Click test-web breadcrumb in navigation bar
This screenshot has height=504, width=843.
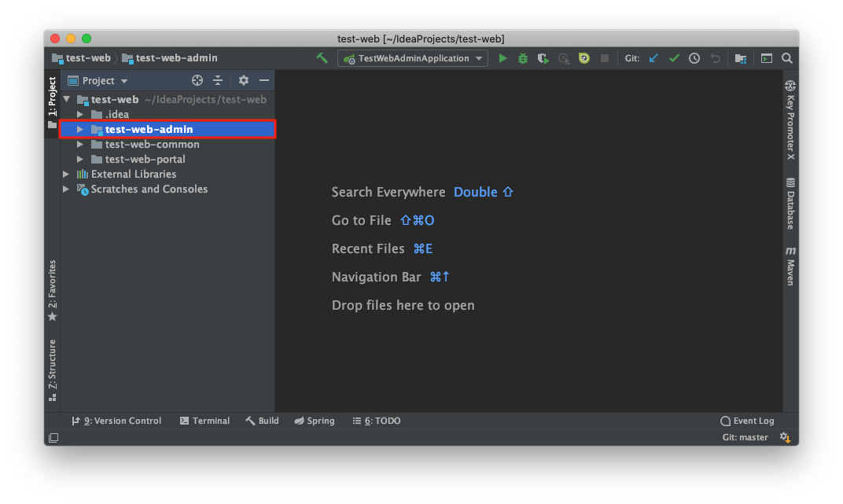pyautogui.click(x=82, y=58)
